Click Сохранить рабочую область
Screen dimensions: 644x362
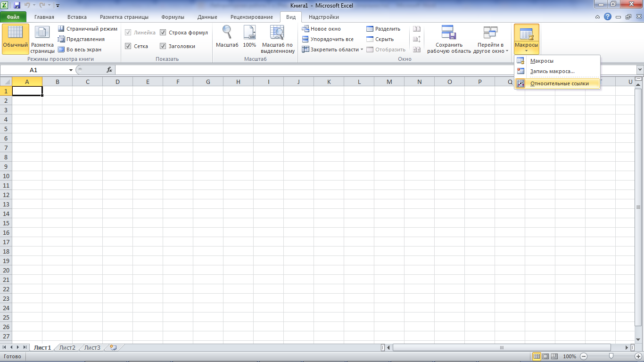click(449, 39)
